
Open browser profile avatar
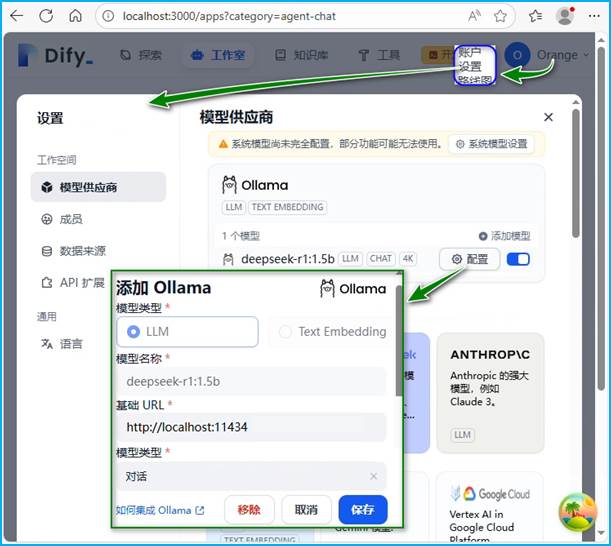pyautogui.click(x=565, y=16)
